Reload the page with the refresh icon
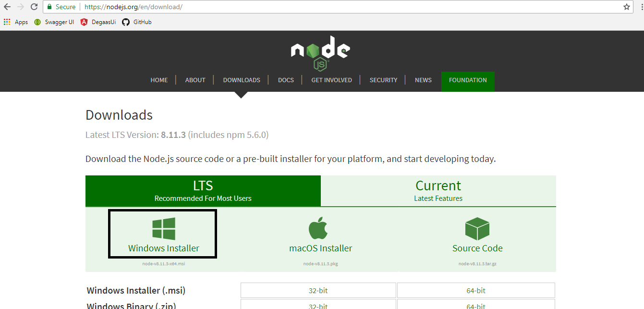 point(34,7)
